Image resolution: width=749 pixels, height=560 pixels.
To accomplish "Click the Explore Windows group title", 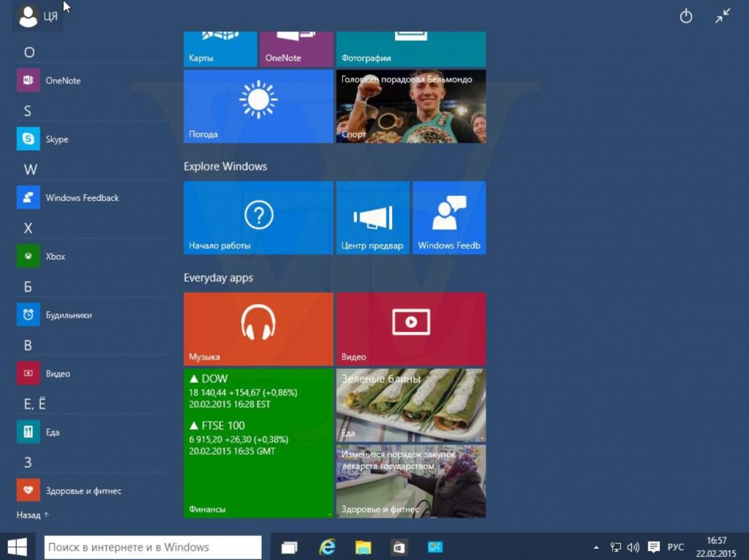I will click(x=225, y=166).
